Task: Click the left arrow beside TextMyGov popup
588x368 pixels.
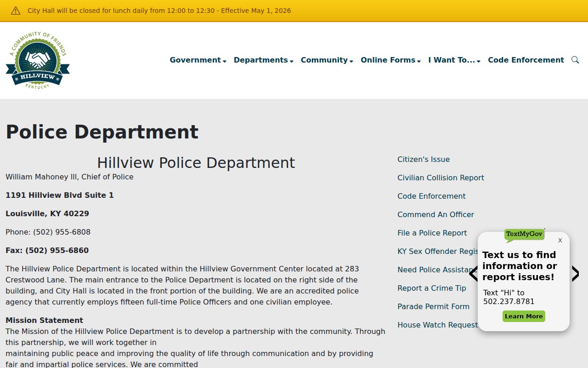Action: (473, 274)
